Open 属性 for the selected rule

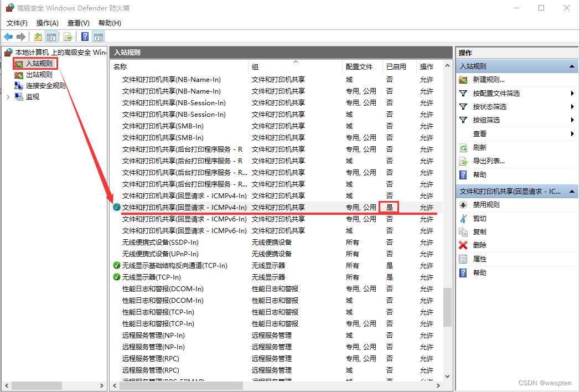click(479, 259)
